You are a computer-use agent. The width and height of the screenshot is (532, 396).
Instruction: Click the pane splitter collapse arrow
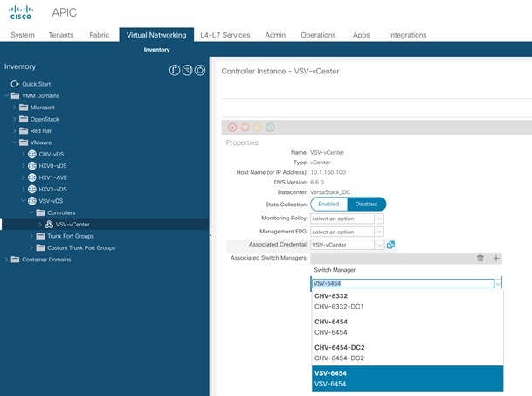211,235
